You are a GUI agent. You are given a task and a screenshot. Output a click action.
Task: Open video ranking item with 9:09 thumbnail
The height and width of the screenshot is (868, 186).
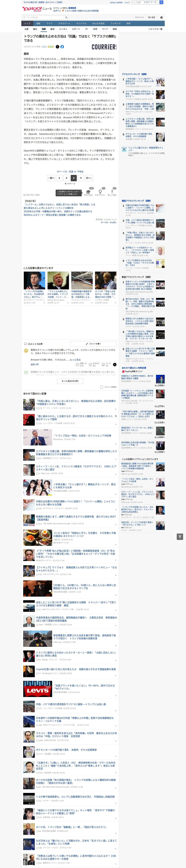[x=160, y=285]
